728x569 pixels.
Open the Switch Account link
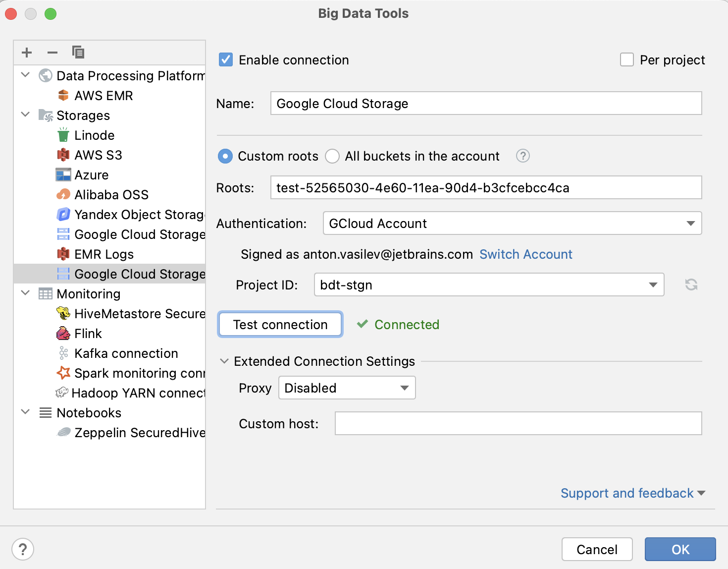[x=525, y=254]
